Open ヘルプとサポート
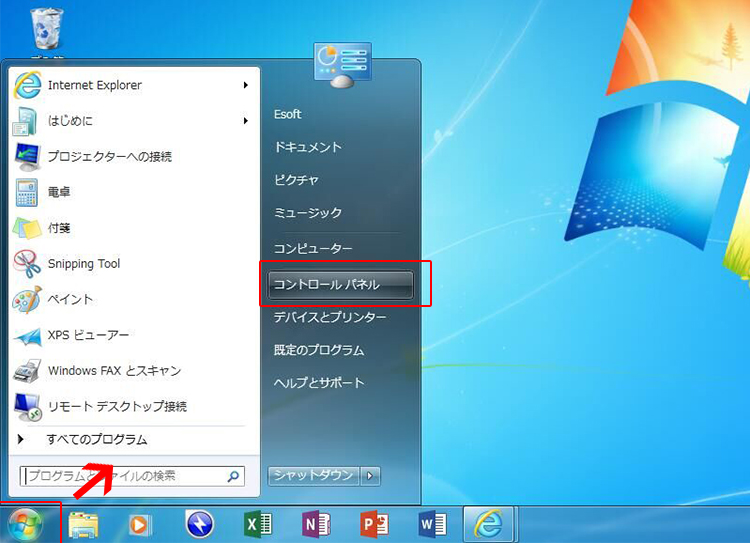Screen dimensions: 750x543 coord(319,383)
